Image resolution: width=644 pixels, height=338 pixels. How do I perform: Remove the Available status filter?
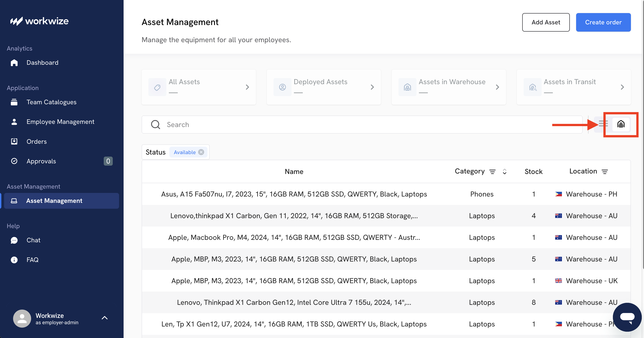201,152
